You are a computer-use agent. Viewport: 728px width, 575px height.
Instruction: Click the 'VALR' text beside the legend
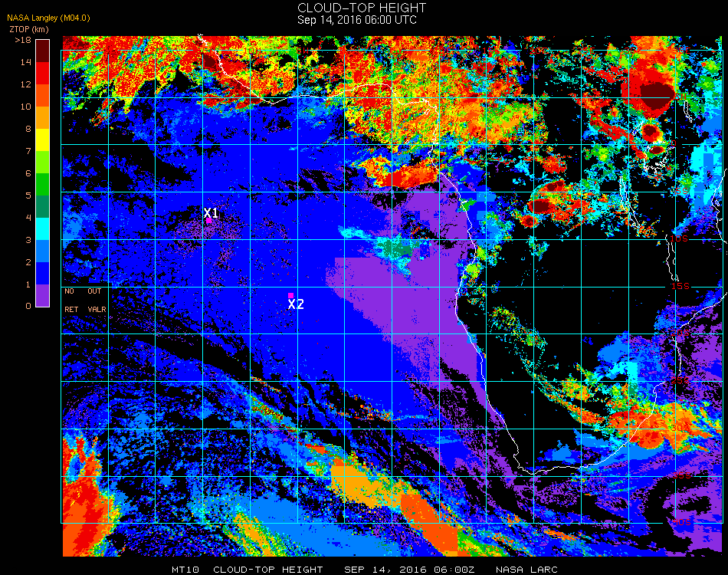coord(97,309)
